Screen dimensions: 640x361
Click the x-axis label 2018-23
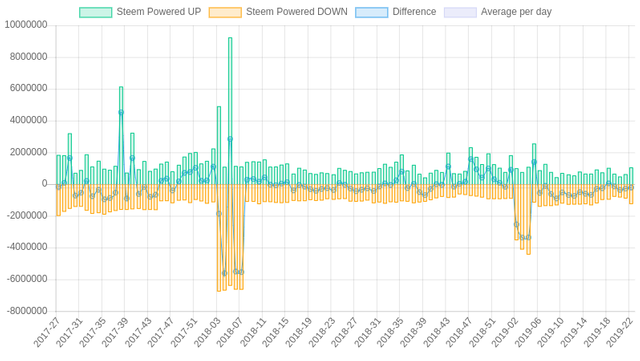(322, 332)
